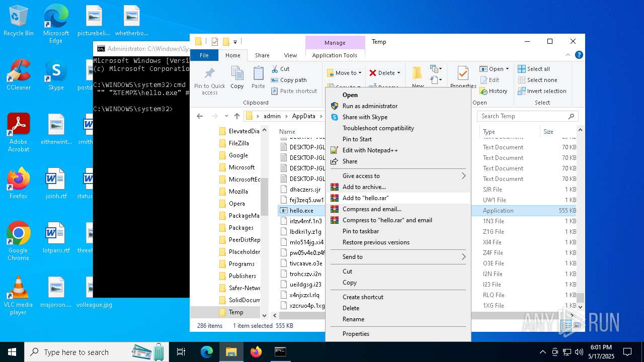Open Recent locations dropdown arrow

click(x=226, y=116)
